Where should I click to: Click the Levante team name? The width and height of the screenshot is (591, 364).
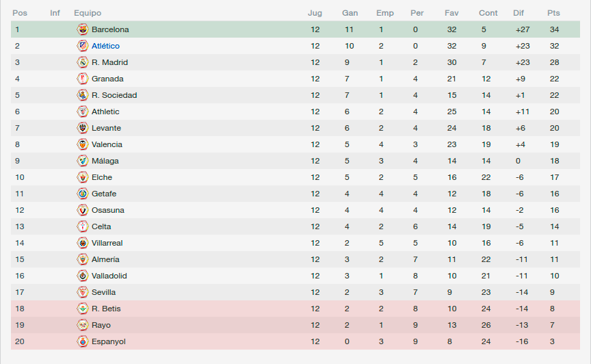(106, 128)
